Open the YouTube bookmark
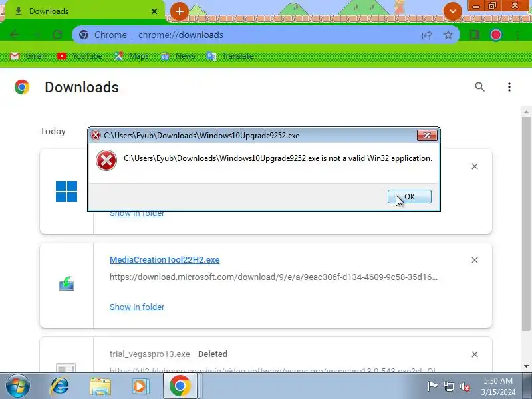 (x=79, y=56)
